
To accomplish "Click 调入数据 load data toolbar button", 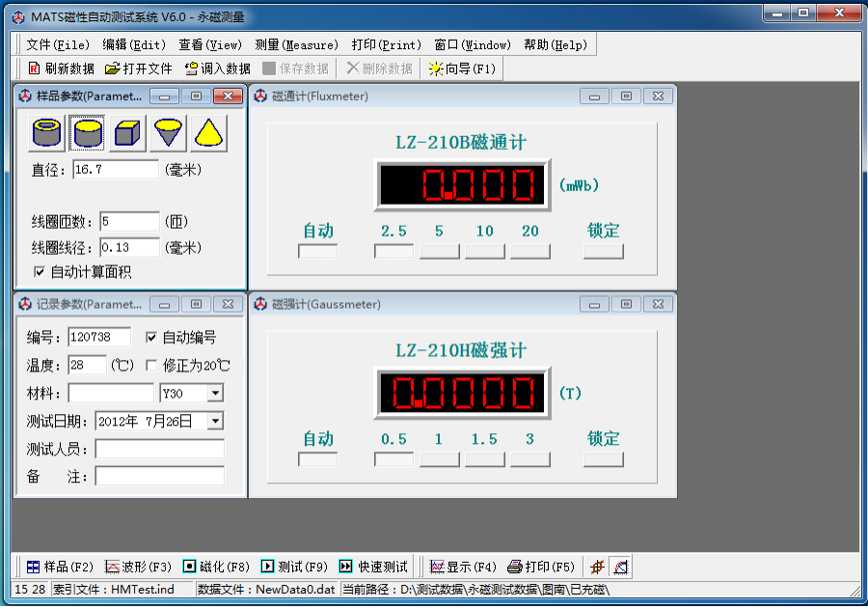I will [218, 69].
